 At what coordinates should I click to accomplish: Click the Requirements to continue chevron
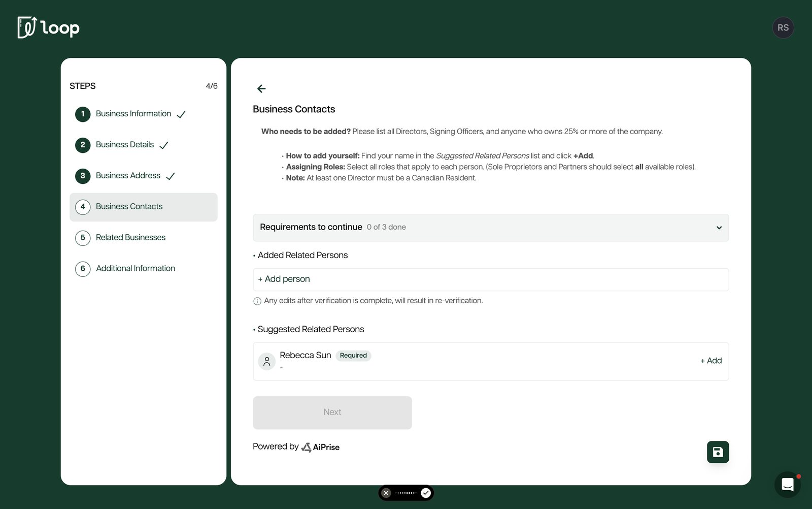tap(719, 228)
